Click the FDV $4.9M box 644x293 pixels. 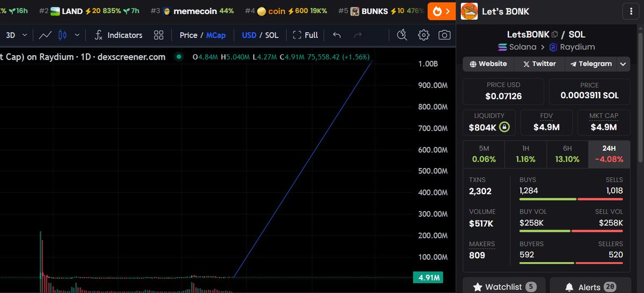[x=546, y=122]
